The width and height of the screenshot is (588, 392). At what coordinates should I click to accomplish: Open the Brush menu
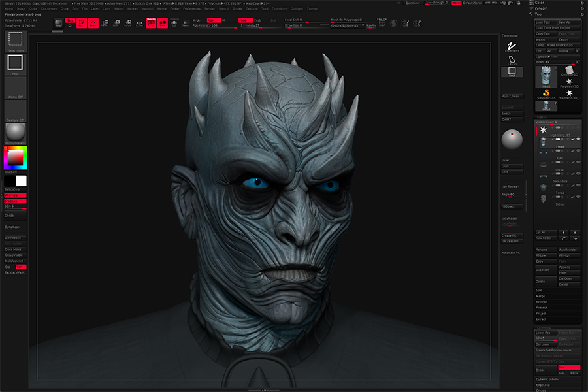click(x=22, y=8)
